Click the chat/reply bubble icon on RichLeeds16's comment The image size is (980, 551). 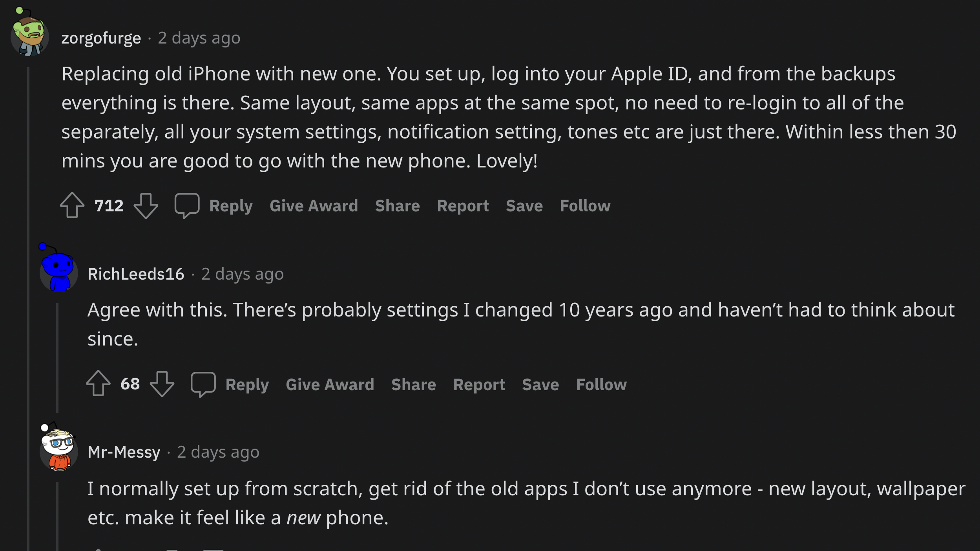click(x=203, y=384)
